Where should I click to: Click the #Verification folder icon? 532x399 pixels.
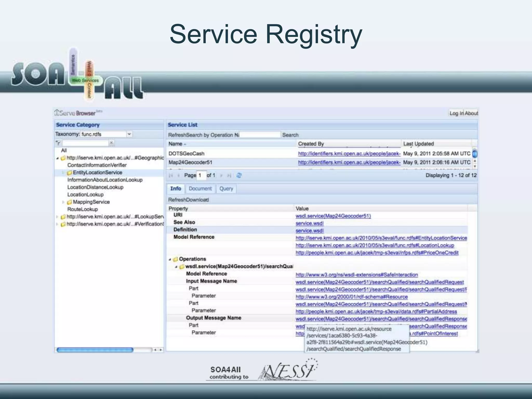(63, 224)
